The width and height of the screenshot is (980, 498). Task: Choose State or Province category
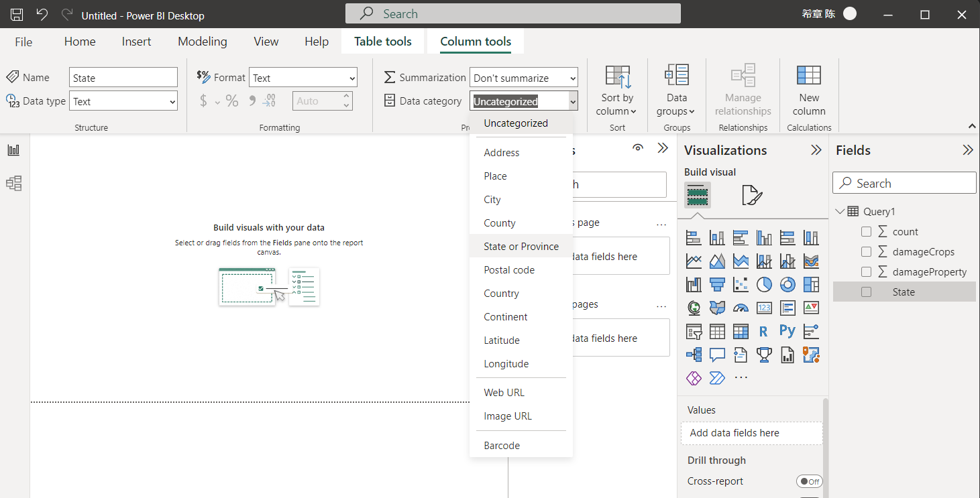coord(521,247)
